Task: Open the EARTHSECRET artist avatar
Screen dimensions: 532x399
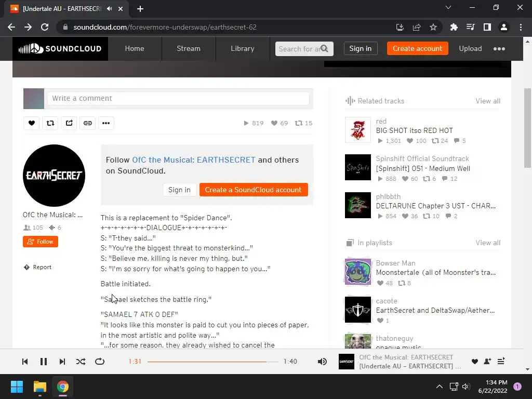Action: (54, 176)
